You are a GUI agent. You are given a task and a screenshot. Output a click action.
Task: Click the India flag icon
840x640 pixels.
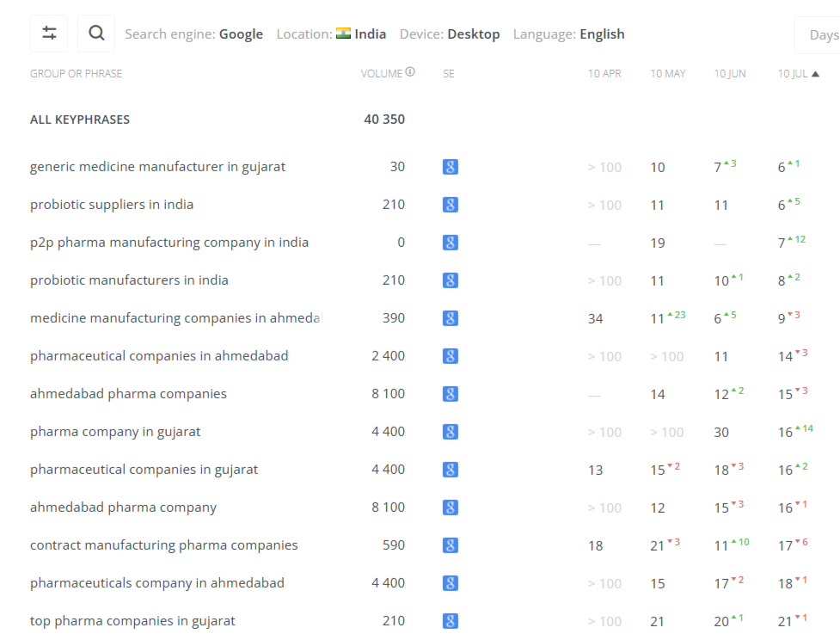pos(343,34)
